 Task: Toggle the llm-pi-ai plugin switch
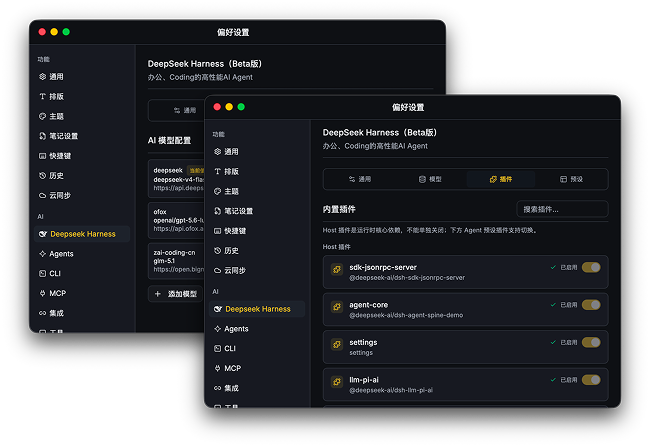point(591,380)
